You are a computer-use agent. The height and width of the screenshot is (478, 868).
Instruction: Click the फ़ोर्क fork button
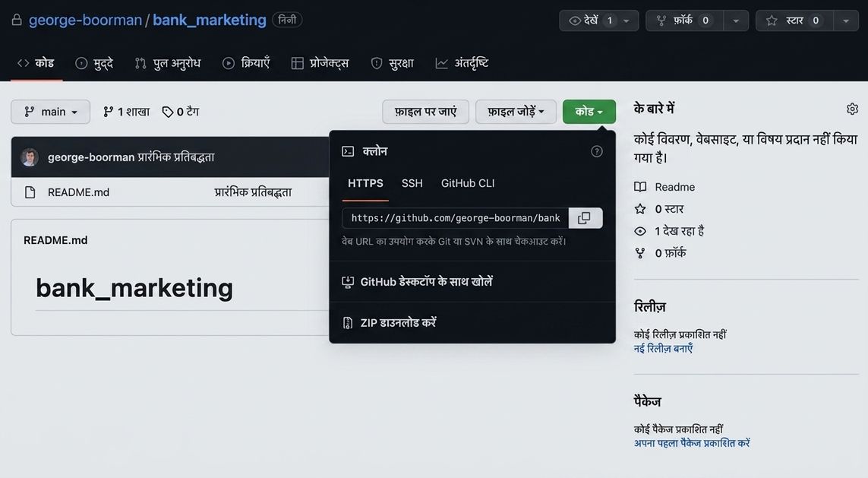pyautogui.click(x=683, y=21)
